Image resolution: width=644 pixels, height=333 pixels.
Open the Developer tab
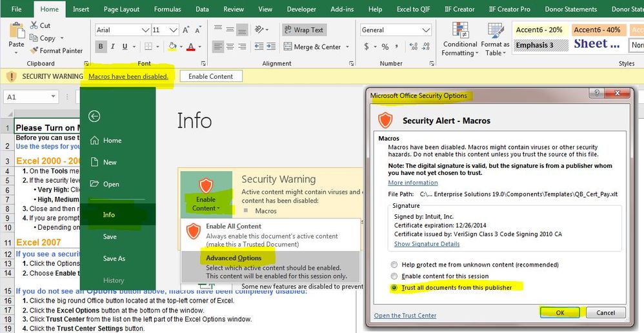[301, 9]
